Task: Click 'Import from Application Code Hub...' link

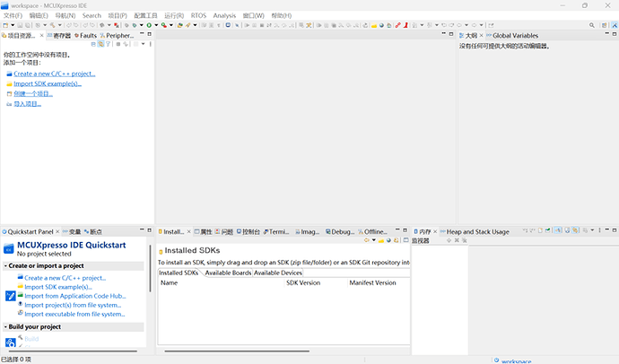Action: tap(74, 296)
